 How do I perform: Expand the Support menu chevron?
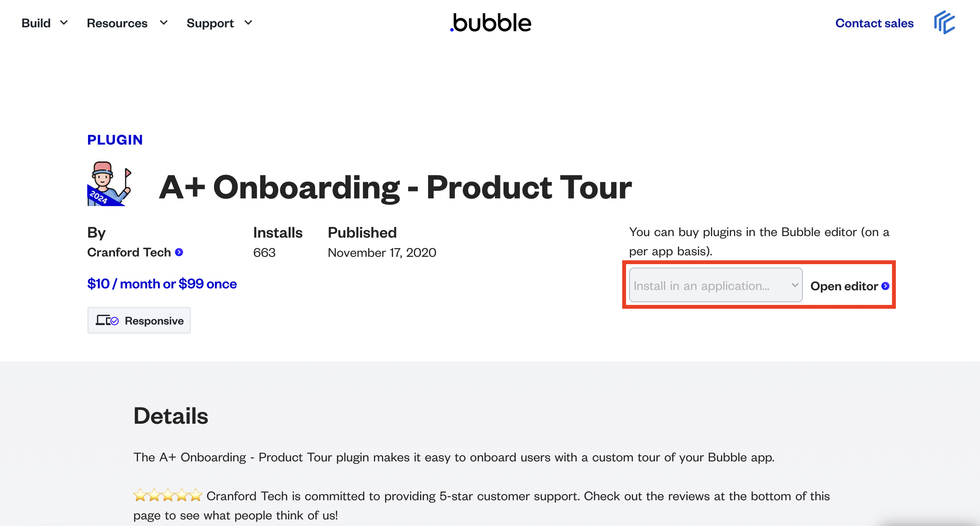(x=248, y=23)
